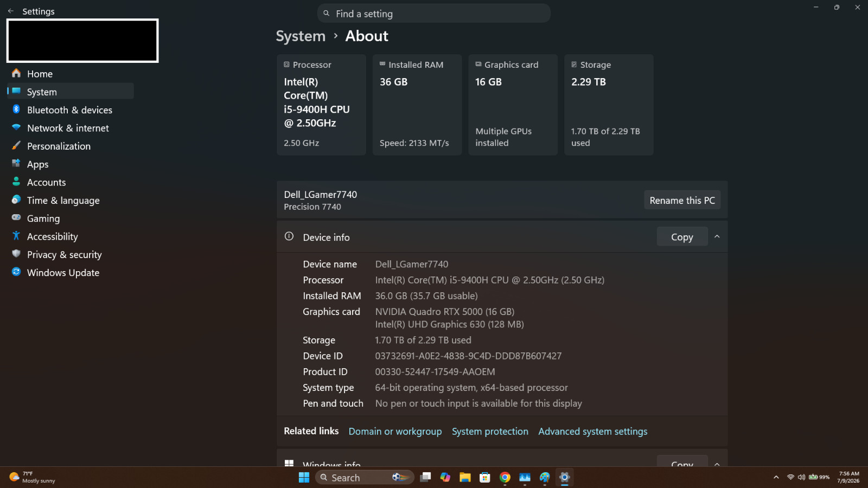Open Google Chrome from taskbar
Image resolution: width=868 pixels, height=488 pixels.
pyautogui.click(x=505, y=477)
